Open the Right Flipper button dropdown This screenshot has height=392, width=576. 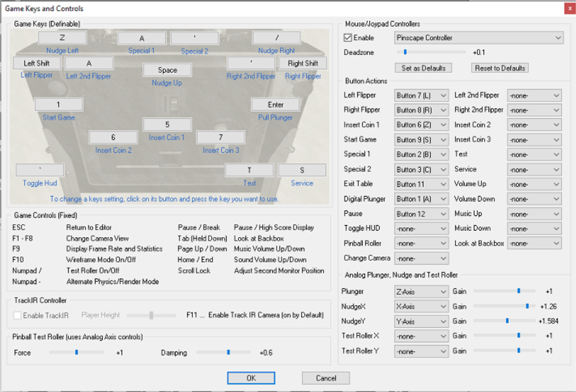coord(422,110)
